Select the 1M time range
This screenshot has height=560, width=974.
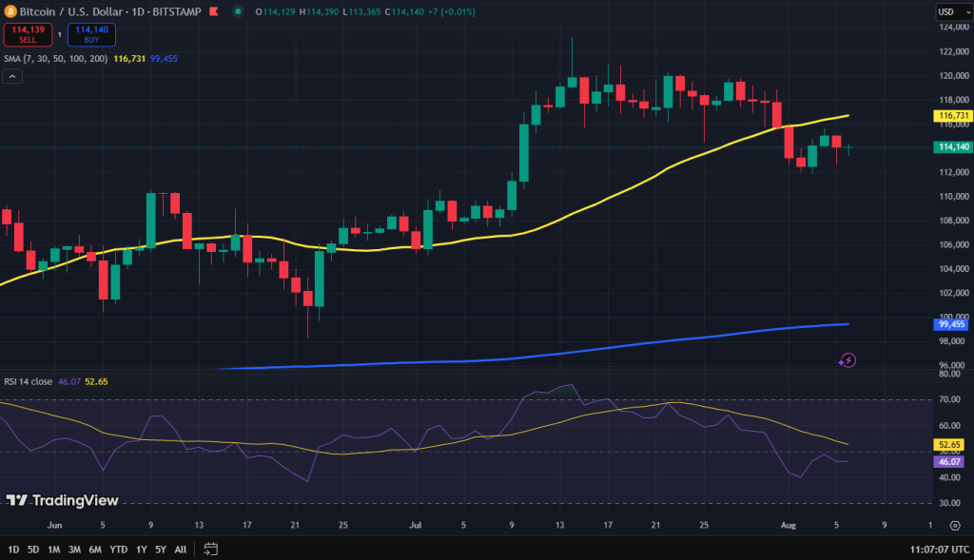click(53, 550)
